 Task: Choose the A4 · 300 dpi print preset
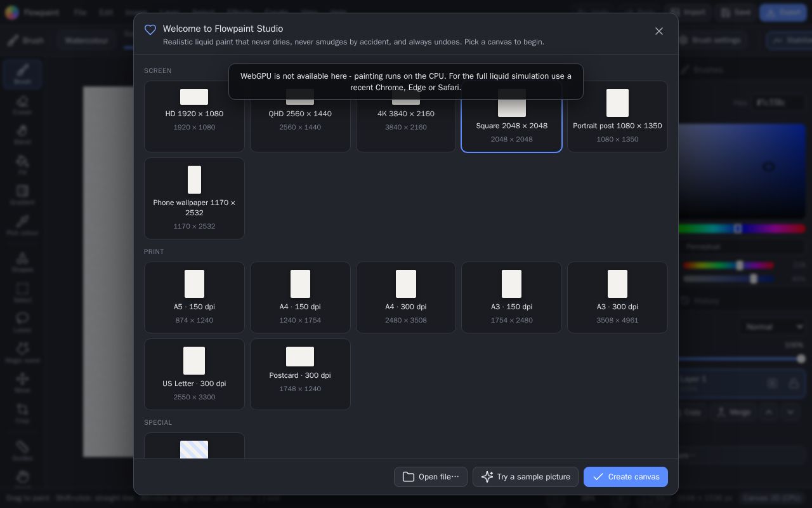coord(406,297)
